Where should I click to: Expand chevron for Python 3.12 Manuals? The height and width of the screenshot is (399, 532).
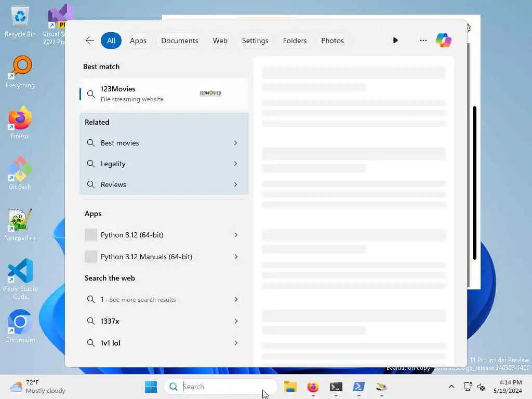(236, 257)
